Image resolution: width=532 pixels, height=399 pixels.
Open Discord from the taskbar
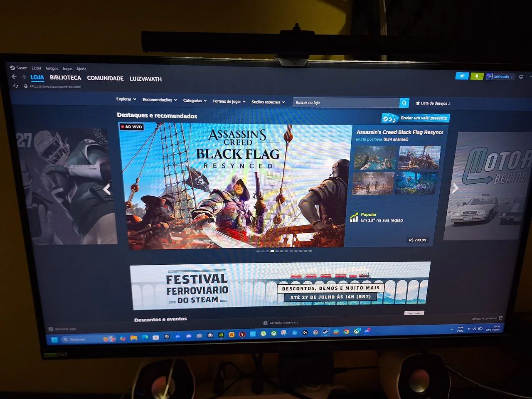pos(189,336)
